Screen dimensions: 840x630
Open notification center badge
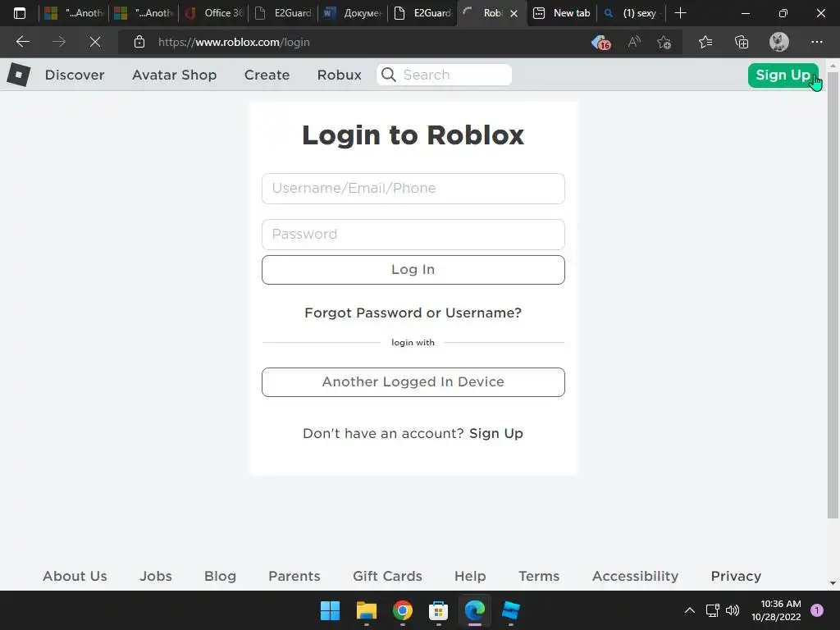coord(816,609)
